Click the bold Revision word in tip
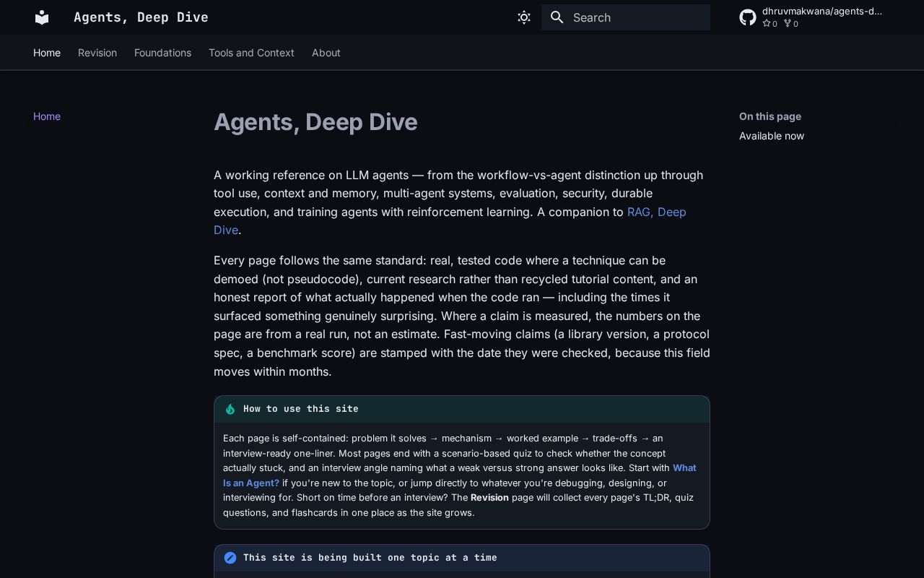Viewport: 924px width, 578px height. [489, 498]
